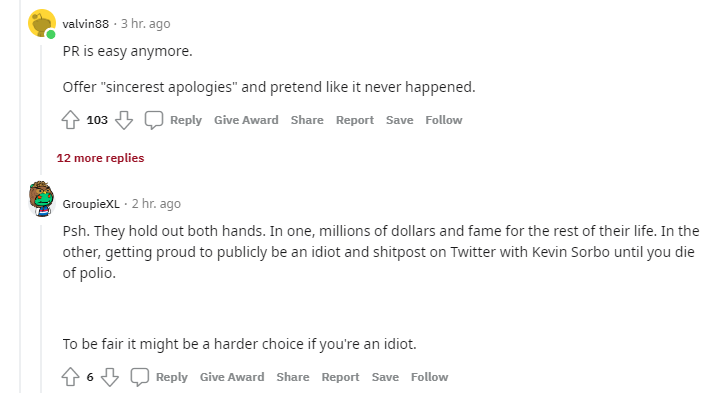Open the valvin88 username link
Image resolution: width=716 pixels, height=393 pixels.
pos(86,24)
